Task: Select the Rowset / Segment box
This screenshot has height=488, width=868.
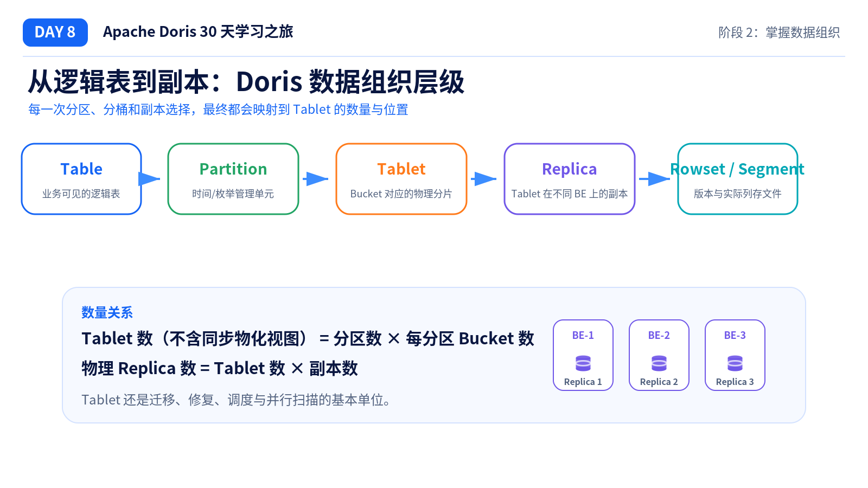Action: (x=738, y=179)
